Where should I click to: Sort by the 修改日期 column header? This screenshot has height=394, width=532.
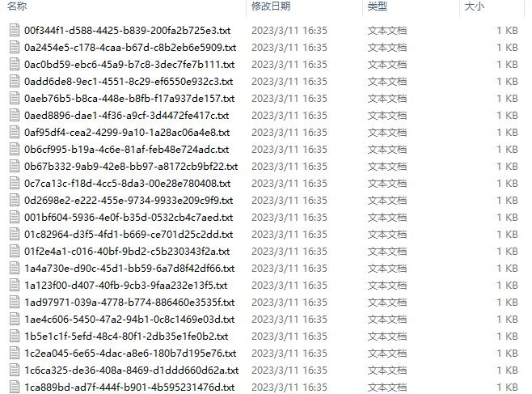click(271, 6)
